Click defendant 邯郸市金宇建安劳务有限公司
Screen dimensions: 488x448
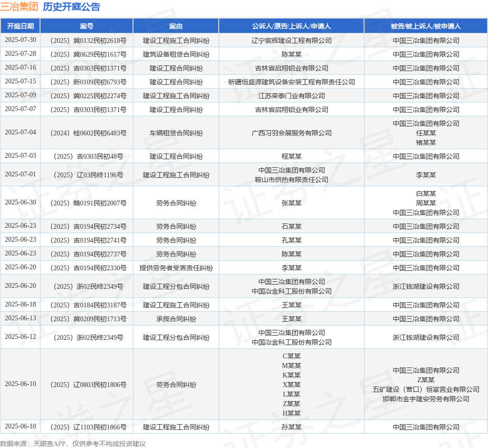426,399
